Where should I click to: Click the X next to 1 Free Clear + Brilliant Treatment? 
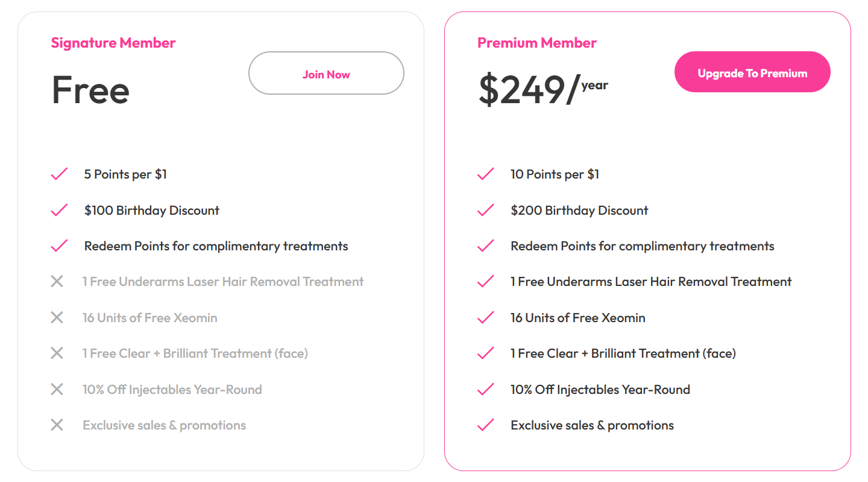57,353
